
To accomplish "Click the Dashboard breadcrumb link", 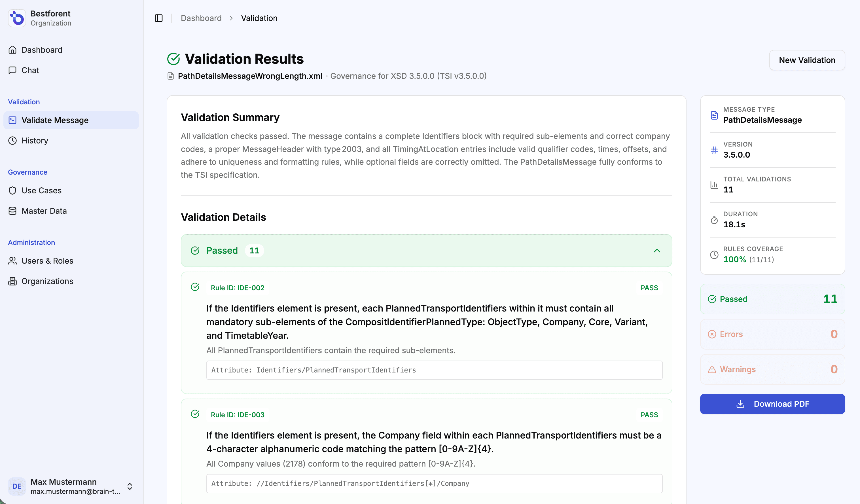I will coord(201,18).
